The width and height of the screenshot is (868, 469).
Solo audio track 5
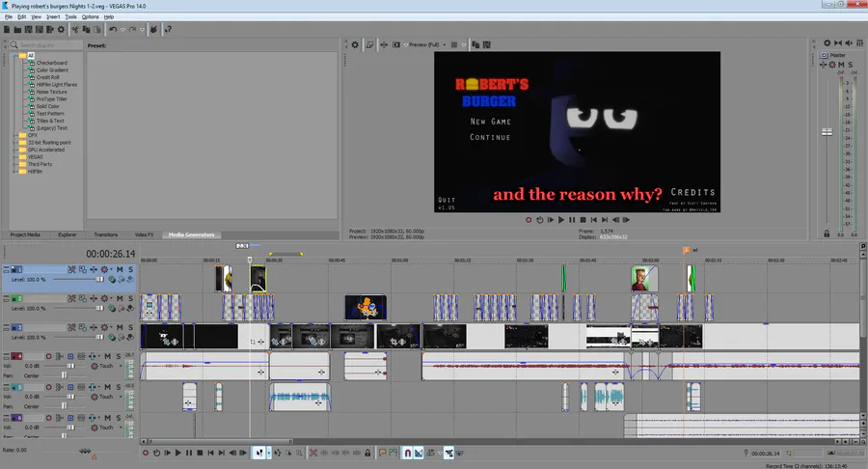118,387
